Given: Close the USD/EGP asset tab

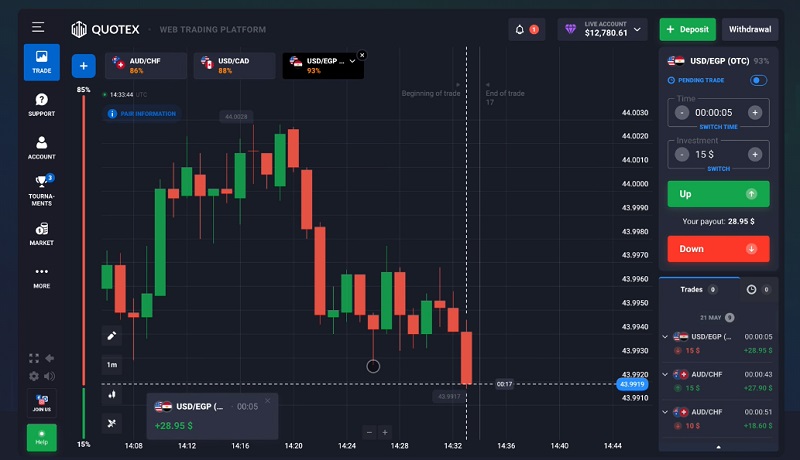Looking at the screenshot, I should [362, 55].
